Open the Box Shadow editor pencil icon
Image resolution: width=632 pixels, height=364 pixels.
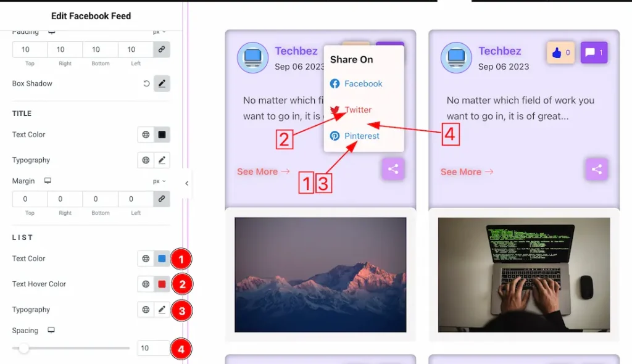162,83
